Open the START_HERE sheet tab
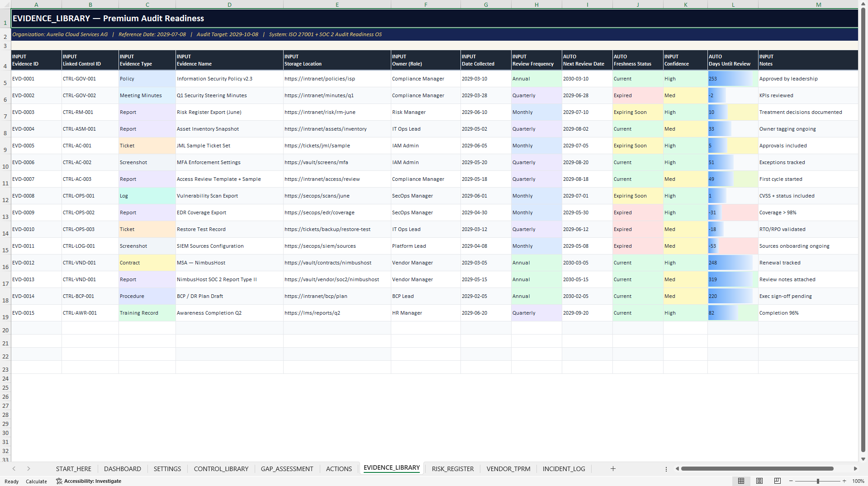 74,469
